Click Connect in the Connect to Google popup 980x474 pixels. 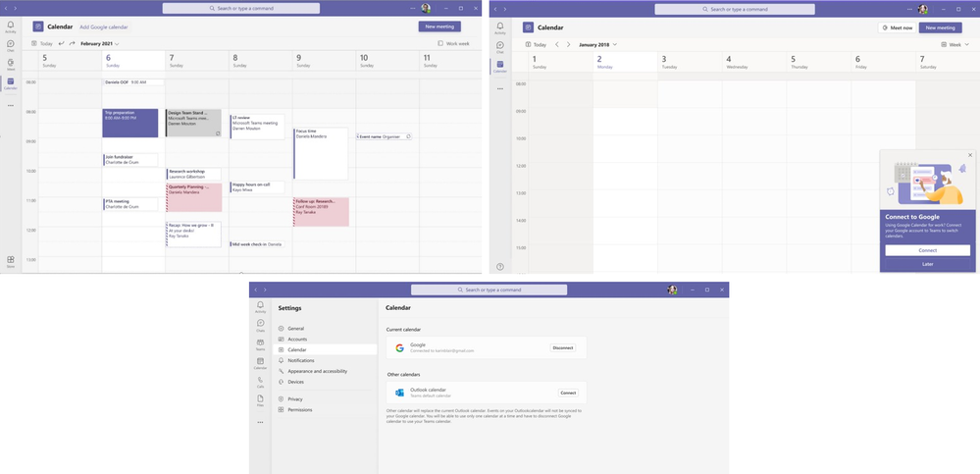coord(927,250)
